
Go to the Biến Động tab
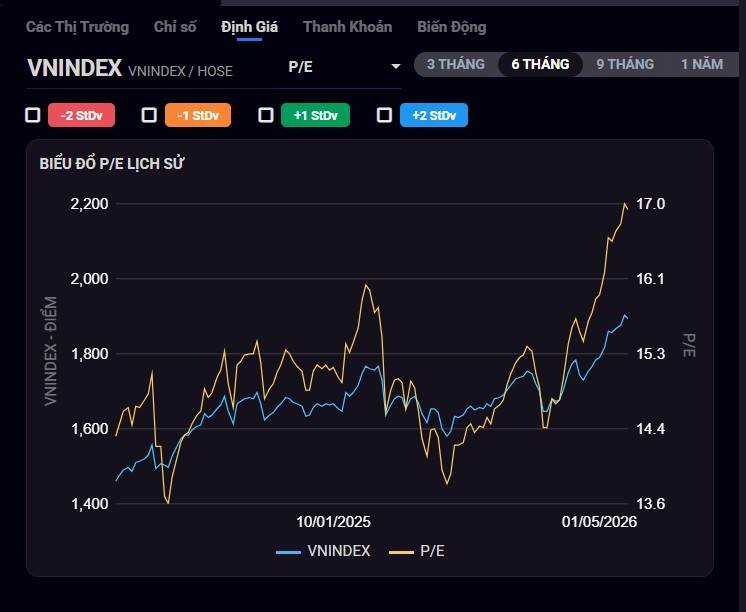(x=451, y=27)
